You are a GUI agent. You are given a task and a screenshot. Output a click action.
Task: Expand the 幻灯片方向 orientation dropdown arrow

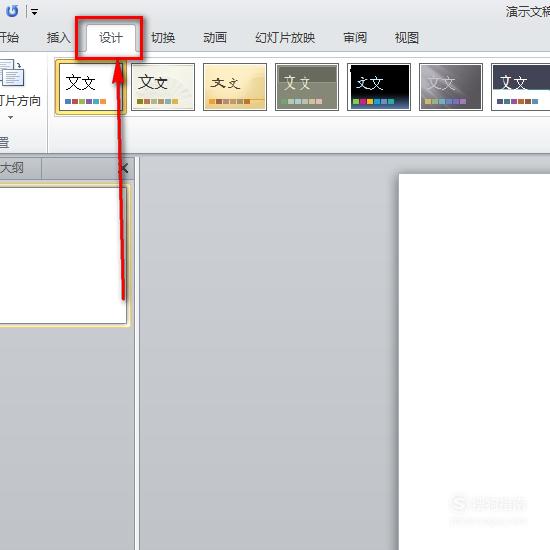tap(11, 118)
